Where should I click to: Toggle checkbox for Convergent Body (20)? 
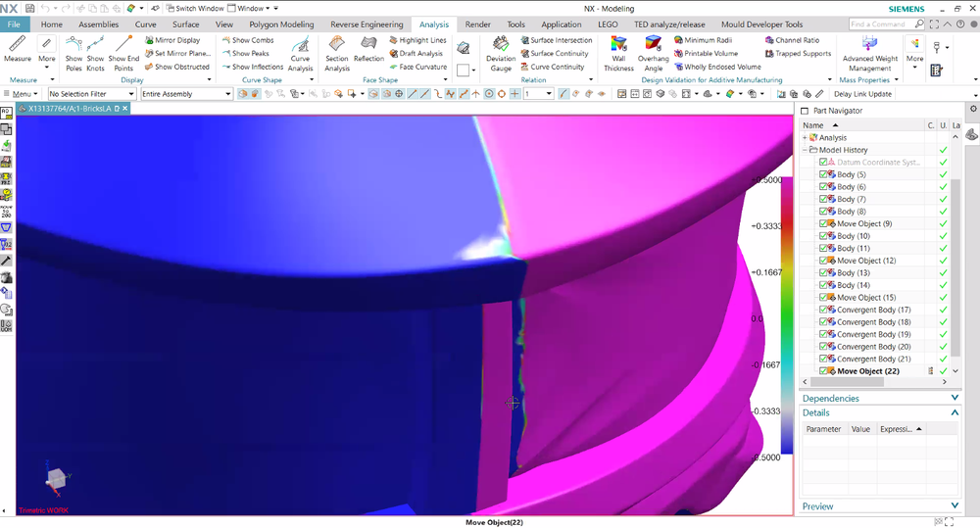click(823, 347)
